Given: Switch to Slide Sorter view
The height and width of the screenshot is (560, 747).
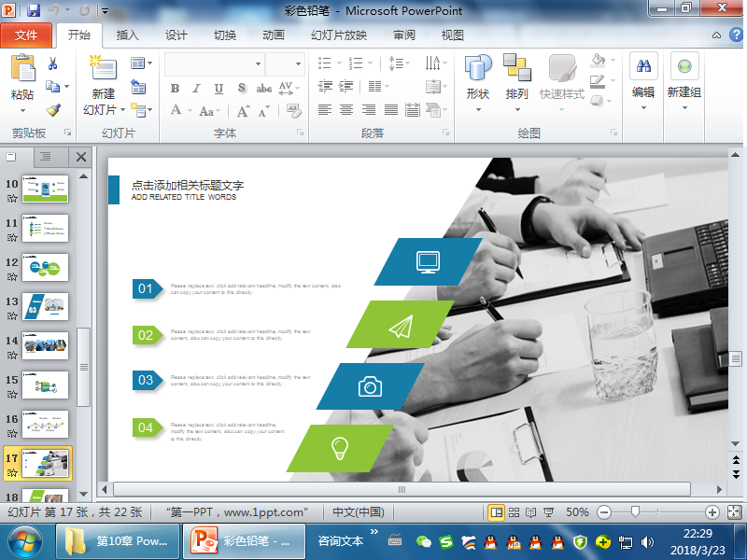Looking at the screenshot, I should click(514, 512).
